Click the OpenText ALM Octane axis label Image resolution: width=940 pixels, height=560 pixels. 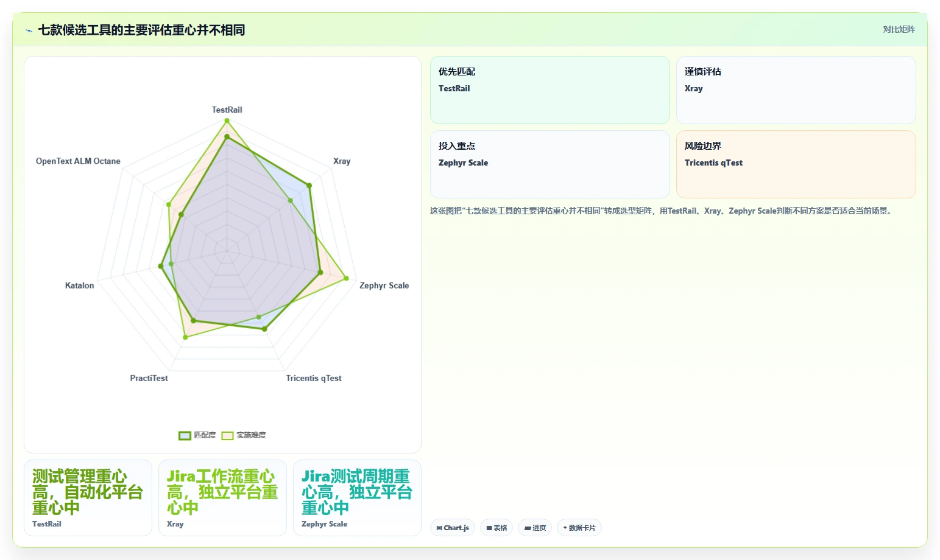pyautogui.click(x=78, y=161)
